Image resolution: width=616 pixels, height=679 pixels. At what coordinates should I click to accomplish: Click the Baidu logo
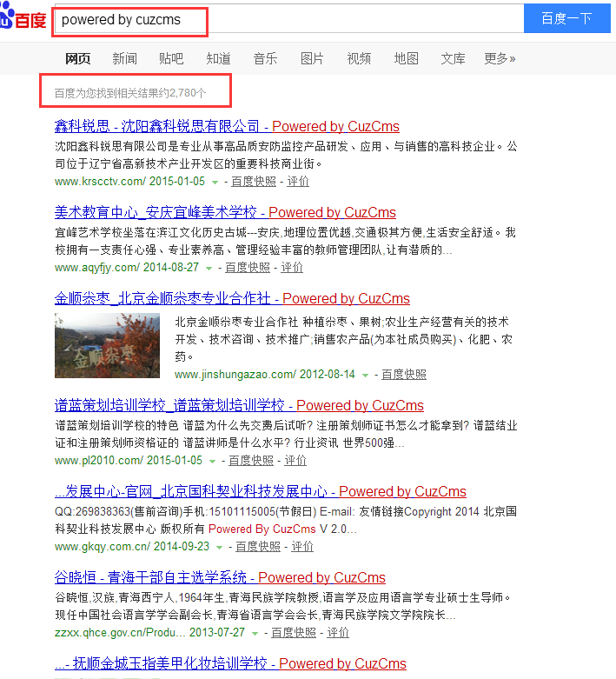click(x=23, y=17)
